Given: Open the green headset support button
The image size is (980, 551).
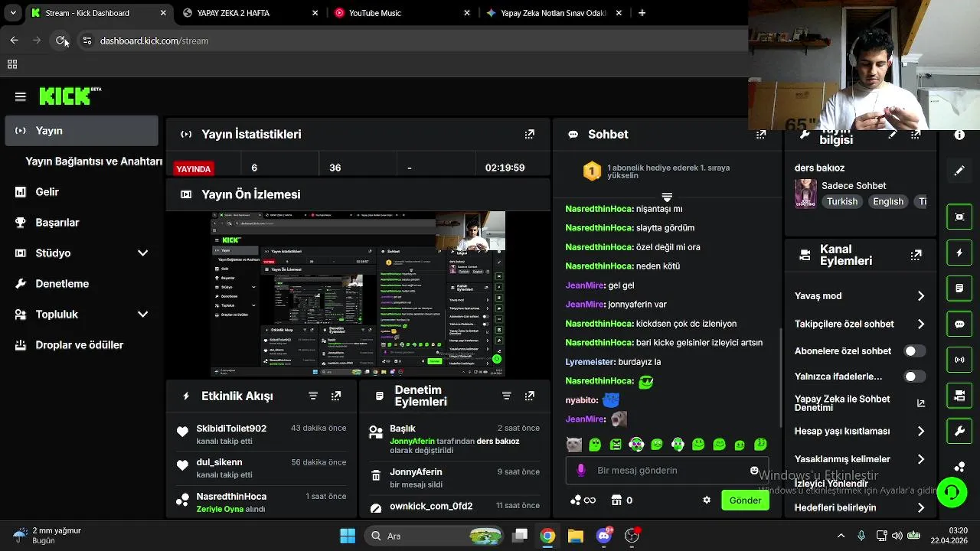Looking at the screenshot, I should [952, 492].
